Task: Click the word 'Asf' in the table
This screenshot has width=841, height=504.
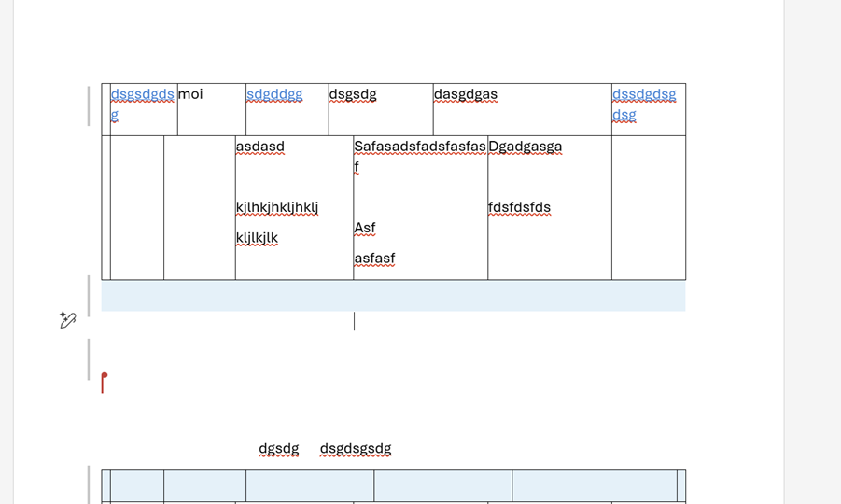Action: coord(365,228)
